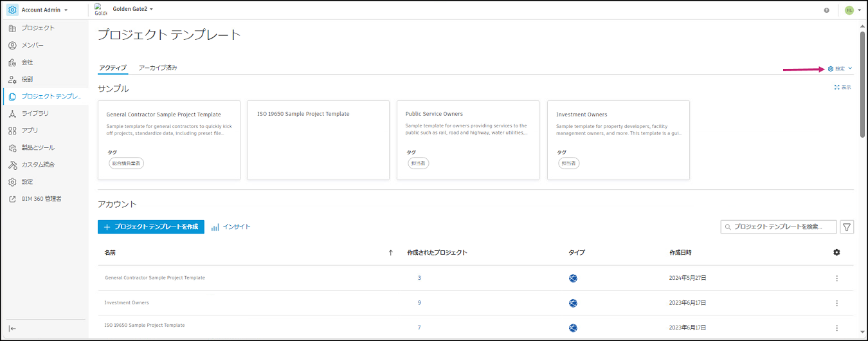The image size is (868, 341).
Task: Focus the プロジェクト テンプレートを検索 field
Action: point(779,226)
